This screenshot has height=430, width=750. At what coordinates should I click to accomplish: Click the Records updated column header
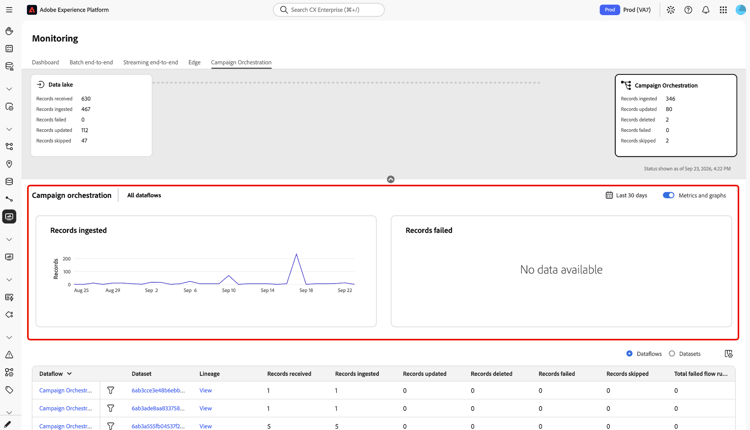point(424,374)
